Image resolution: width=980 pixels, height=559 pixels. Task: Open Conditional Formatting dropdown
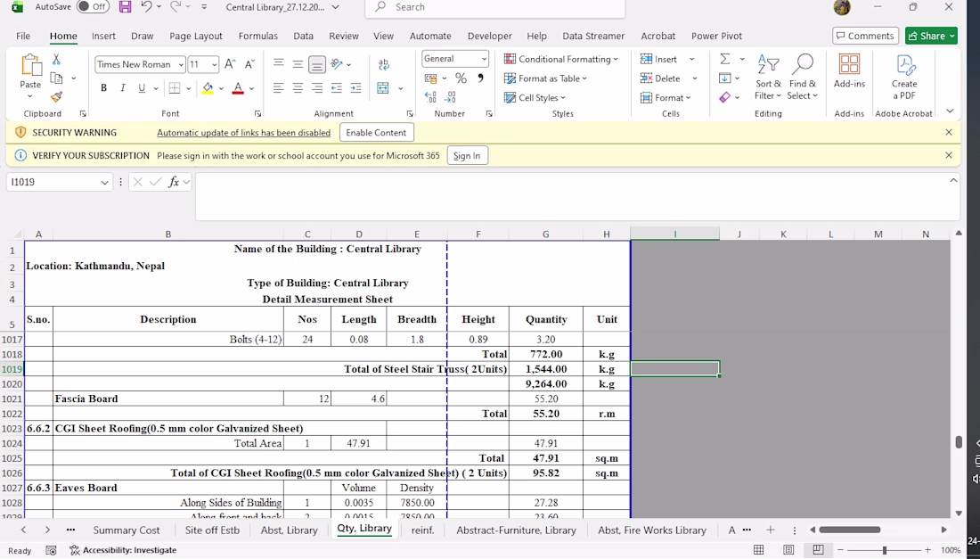[561, 59]
